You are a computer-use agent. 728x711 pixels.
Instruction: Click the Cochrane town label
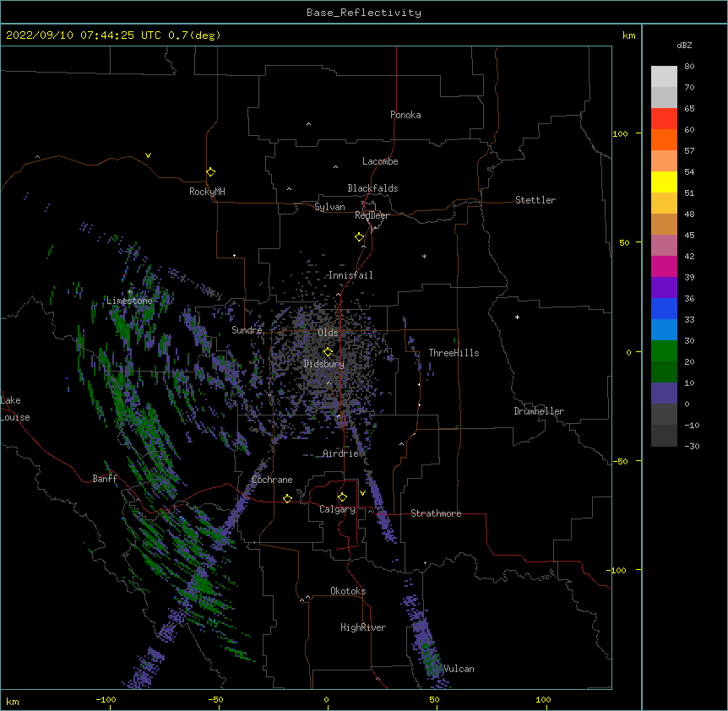[x=272, y=480]
